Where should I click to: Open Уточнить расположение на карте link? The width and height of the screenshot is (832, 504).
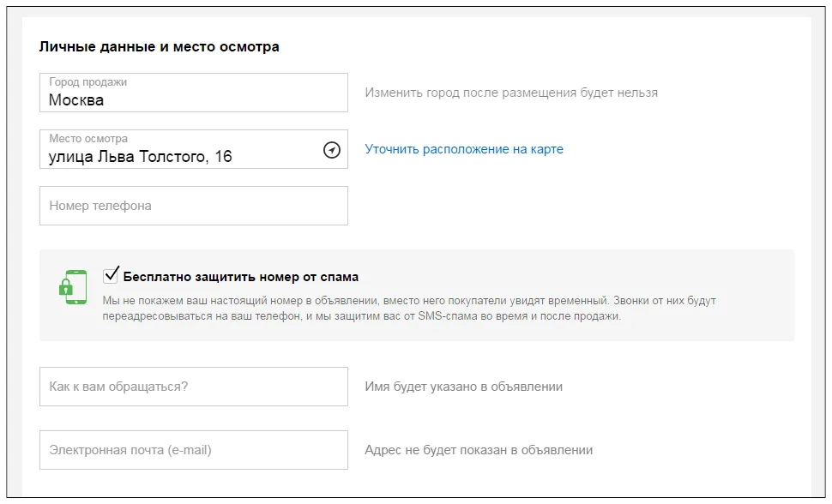(x=464, y=149)
